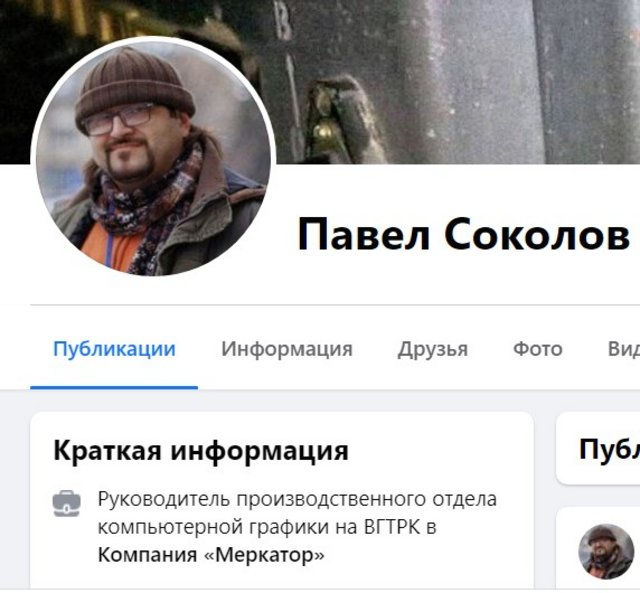Open the cover photo at the top
Viewport: 640px width, 593px height.
click(x=449, y=82)
